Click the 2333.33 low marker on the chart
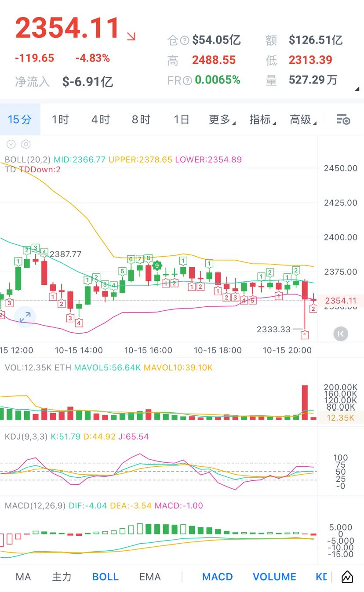Viewport: 364px width, 592px height. [274, 329]
